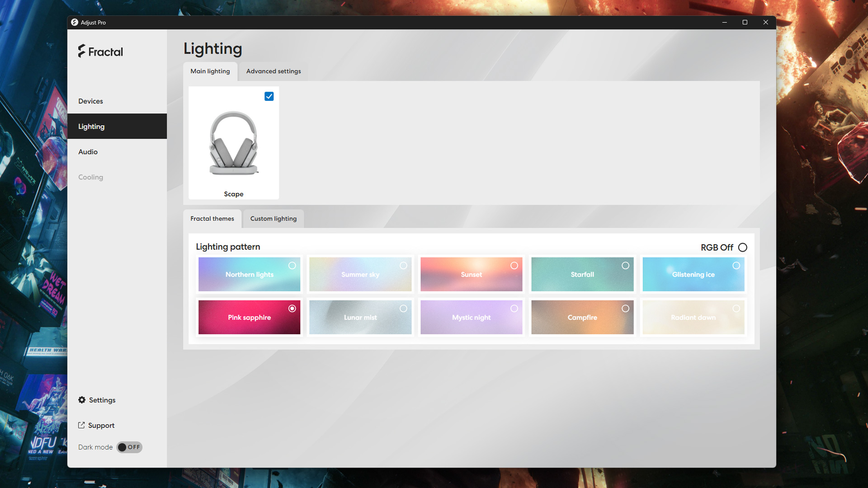Select the RGB Off option
868x488 pixels.
pos(743,247)
